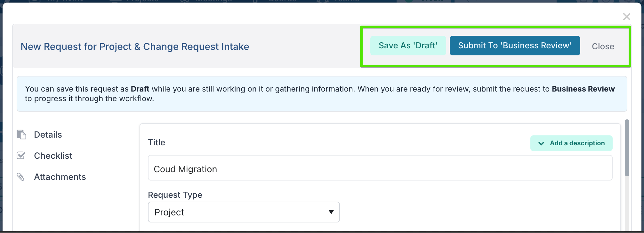Expand the Add a description section
This screenshot has width=644, height=233.
point(577,143)
